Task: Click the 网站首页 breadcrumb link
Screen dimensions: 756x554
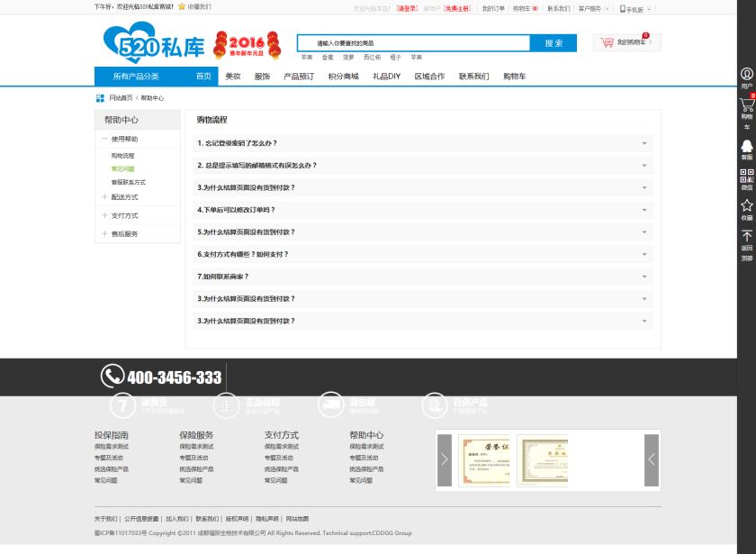Action: [x=121, y=98]
